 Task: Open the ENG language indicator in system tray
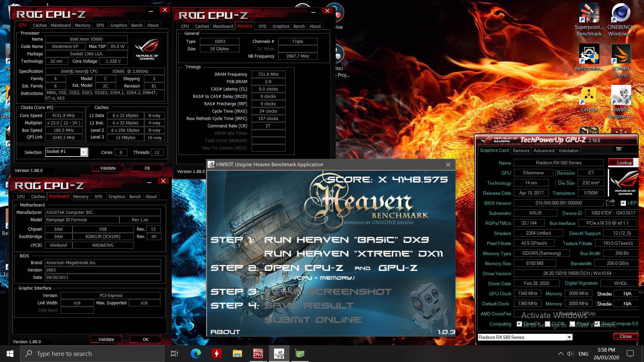583,354
